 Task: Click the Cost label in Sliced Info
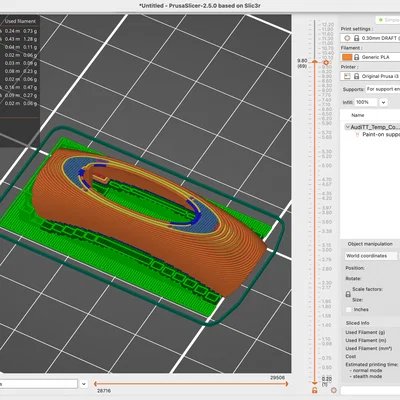point(351,356)
